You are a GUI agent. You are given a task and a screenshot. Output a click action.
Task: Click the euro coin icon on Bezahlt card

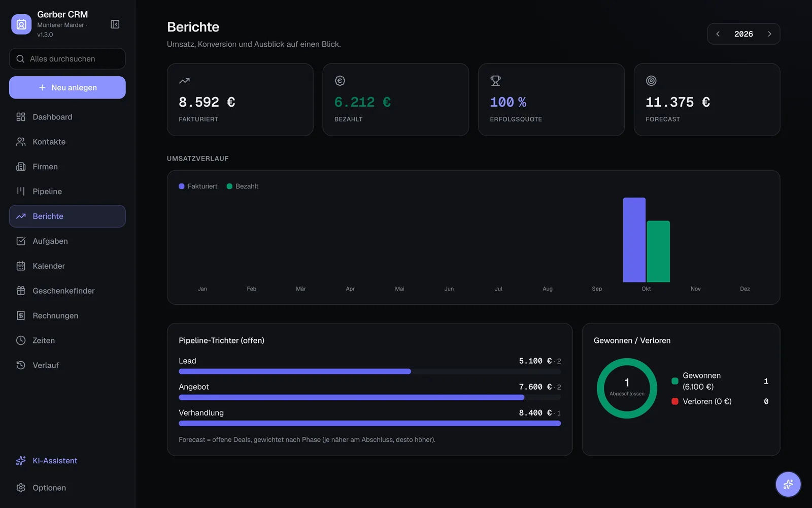(340, 81)
